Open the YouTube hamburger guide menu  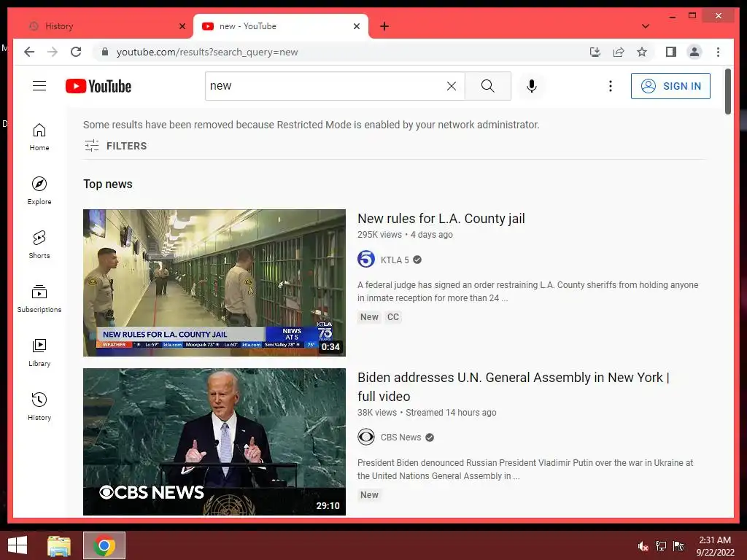click(39, 86)
